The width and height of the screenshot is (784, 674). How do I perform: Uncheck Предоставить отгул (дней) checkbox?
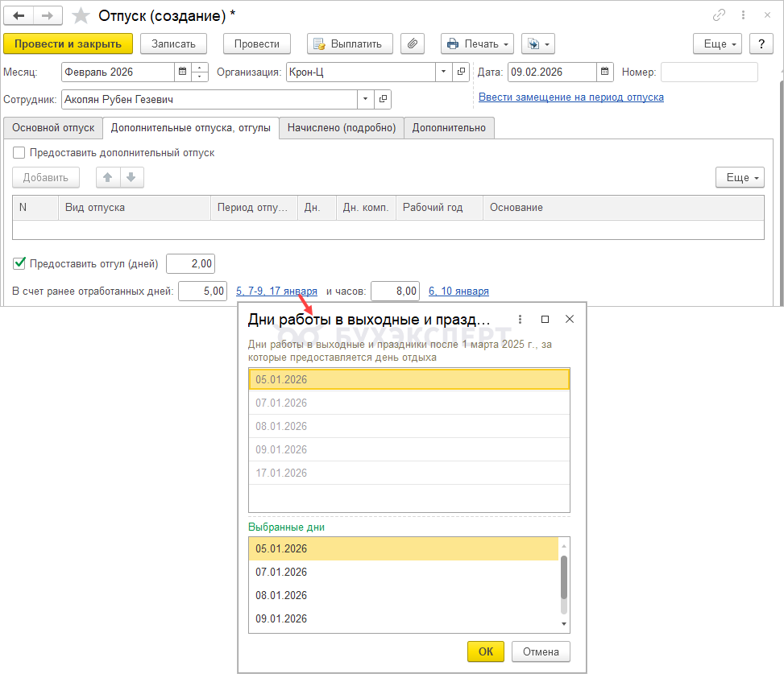click(19, 263)
